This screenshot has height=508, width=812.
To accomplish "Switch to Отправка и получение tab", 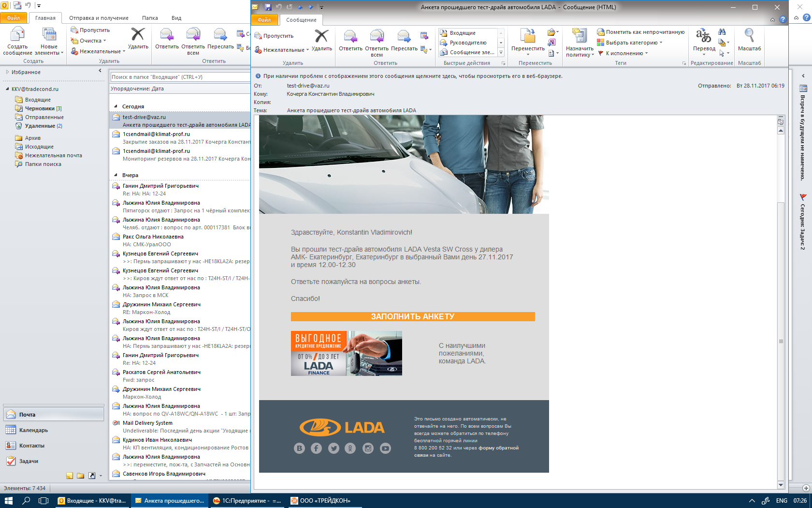I will coord(99,18).
